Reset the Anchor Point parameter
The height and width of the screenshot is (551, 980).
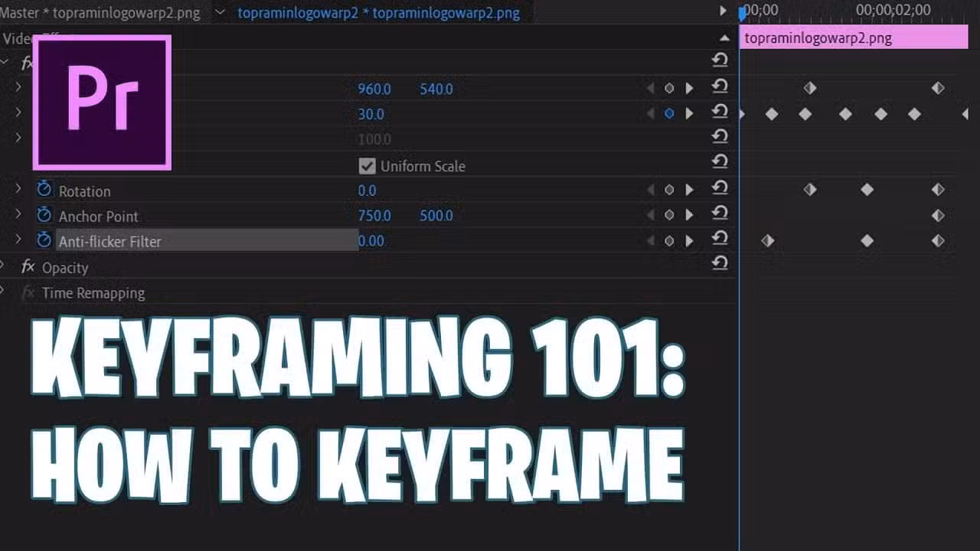click(719, 213)
